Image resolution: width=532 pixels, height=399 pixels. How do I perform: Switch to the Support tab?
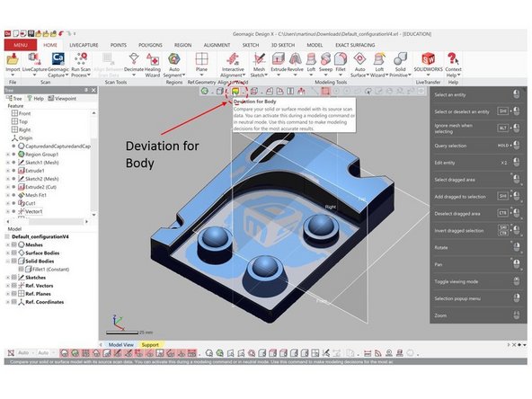point(150,344)
